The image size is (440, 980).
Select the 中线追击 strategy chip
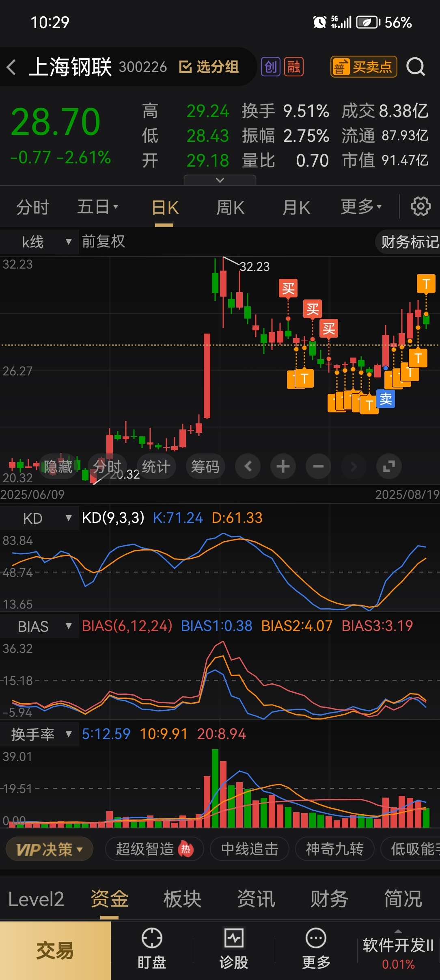tap(250, 849)
